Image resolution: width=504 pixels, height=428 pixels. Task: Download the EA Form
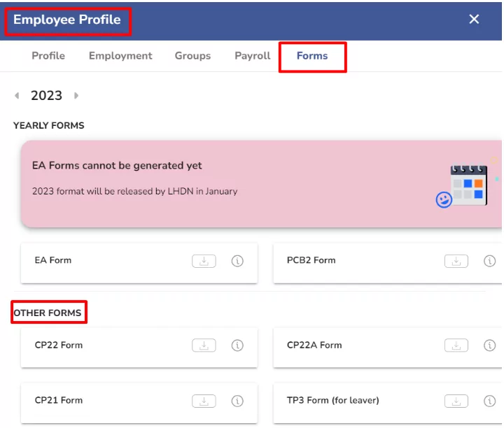tap(204, 261)
